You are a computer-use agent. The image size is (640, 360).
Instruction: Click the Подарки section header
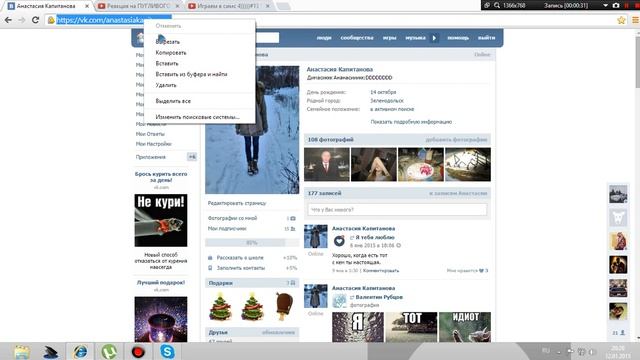[x=252, y=283]
